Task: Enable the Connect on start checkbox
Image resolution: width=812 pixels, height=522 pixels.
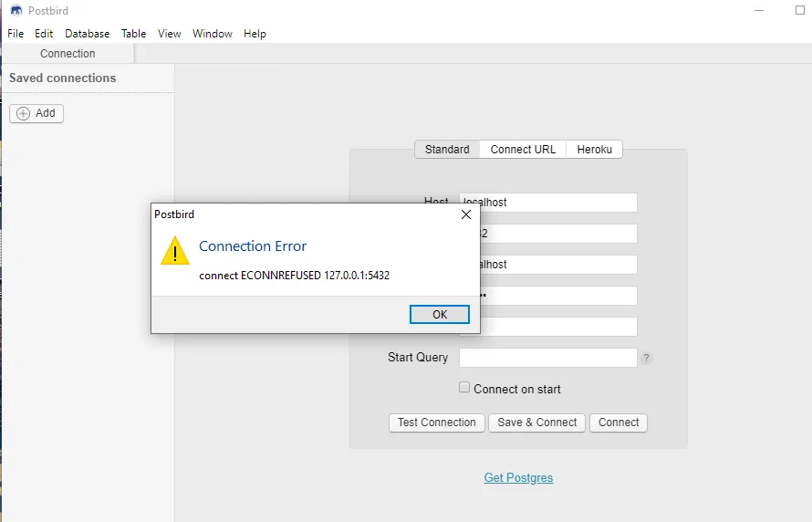Action: pos(464,387)
